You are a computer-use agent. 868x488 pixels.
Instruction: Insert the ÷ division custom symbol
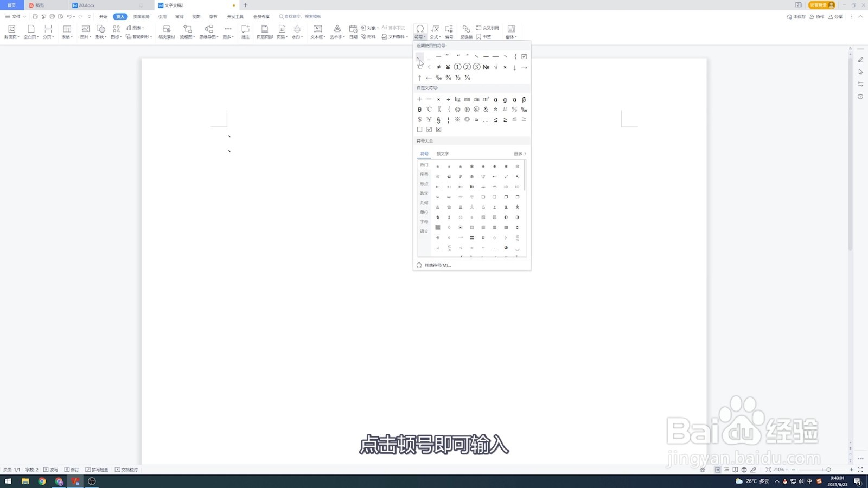tap(448, 99)
